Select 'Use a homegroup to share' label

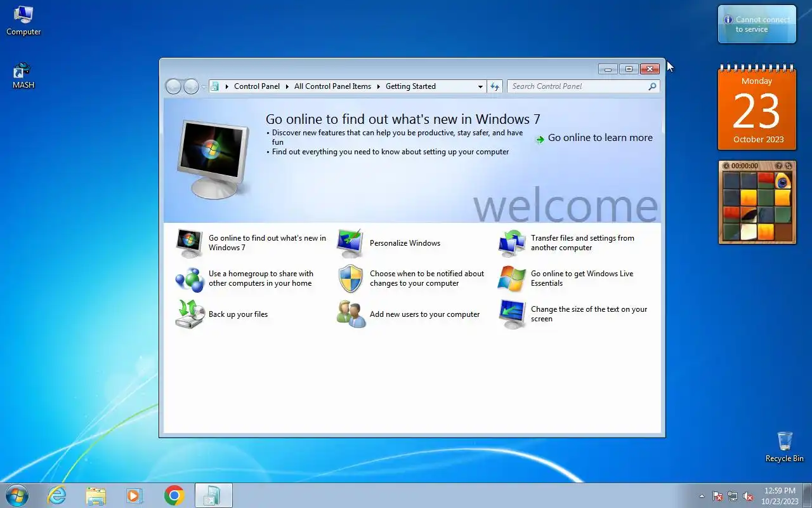pyautogui.click(x=261, y=279)
